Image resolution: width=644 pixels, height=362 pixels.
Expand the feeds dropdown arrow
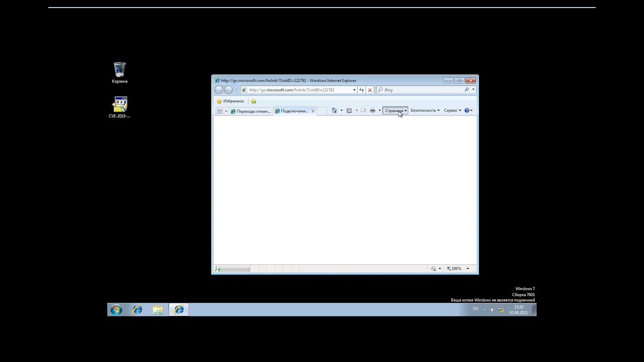356,111
